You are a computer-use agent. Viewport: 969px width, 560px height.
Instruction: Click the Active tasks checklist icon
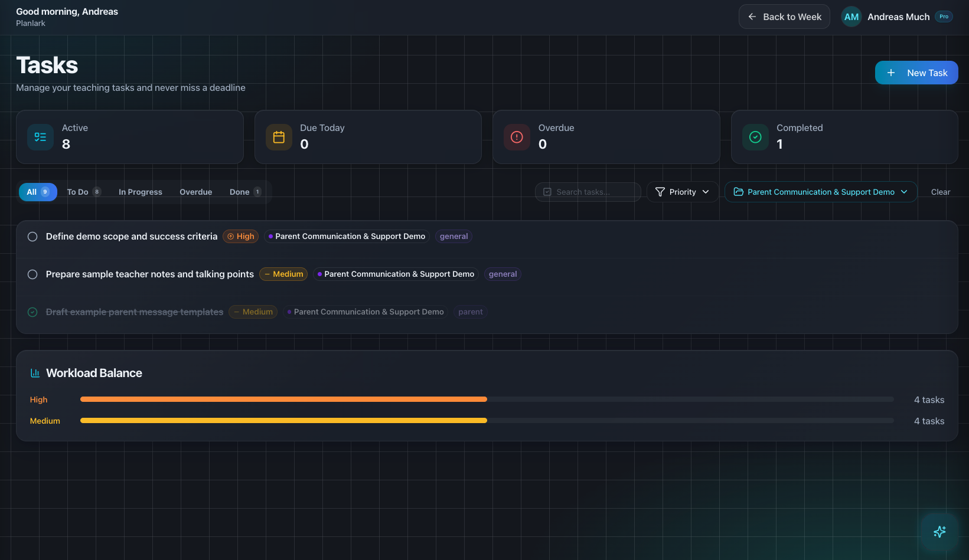[40, 137]
